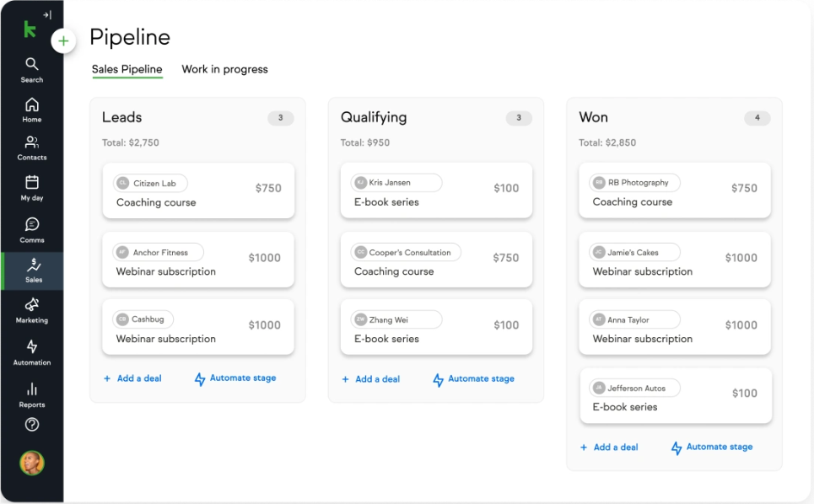Open the Comms section

coord(31,229)
